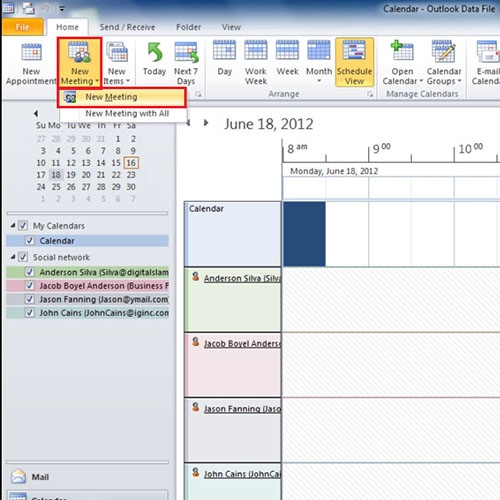This screenshot has height=500, width=500.
Task: Open the Folder tab
Action: (x=188, y=27)
